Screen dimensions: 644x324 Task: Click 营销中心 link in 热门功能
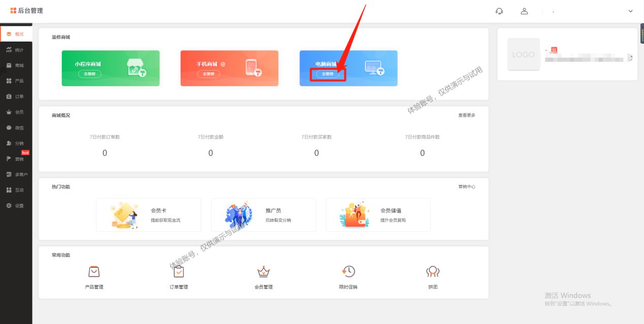pos(467,187)
